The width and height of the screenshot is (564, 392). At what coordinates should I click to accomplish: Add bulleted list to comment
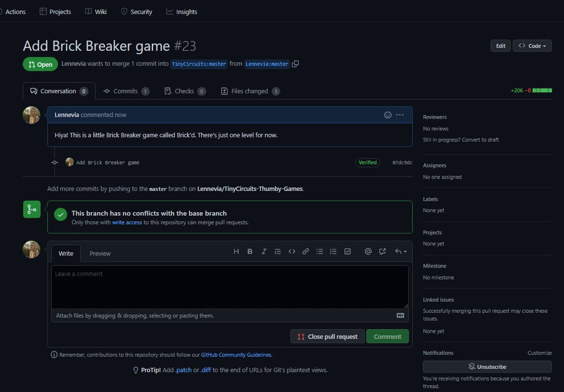coord(319,251)
